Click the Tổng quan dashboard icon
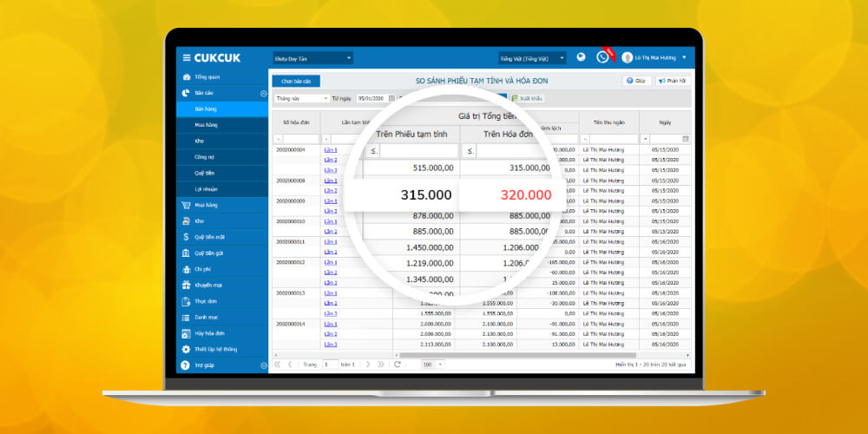 point(186,77)
